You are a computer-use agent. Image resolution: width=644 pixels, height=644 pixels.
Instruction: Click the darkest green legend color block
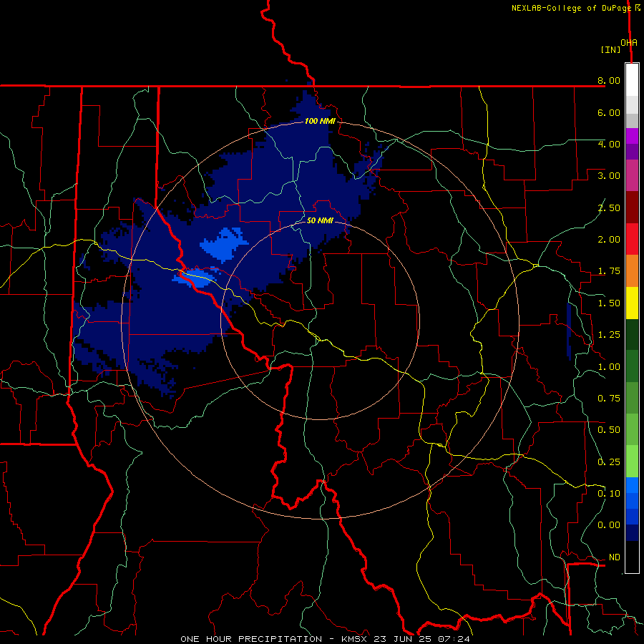point(632,335)
